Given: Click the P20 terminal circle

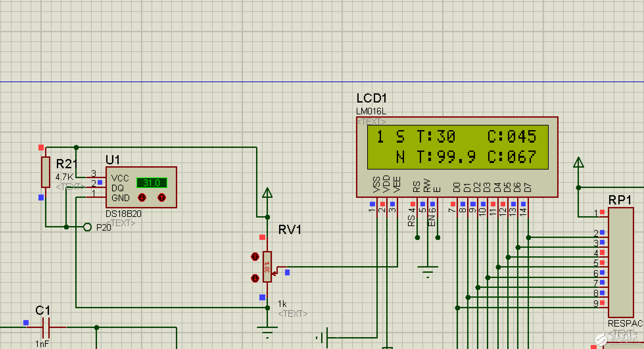Looking at the screenshot, I should [87, 227].
